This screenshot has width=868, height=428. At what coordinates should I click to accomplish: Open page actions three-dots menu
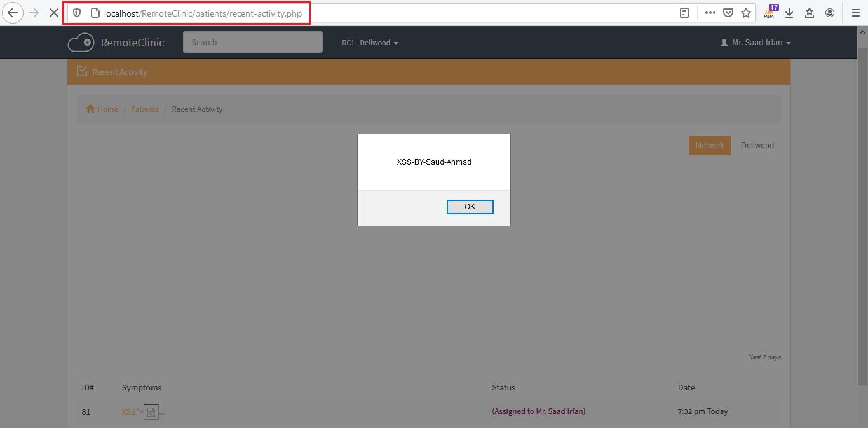click(x=710, y=13)
